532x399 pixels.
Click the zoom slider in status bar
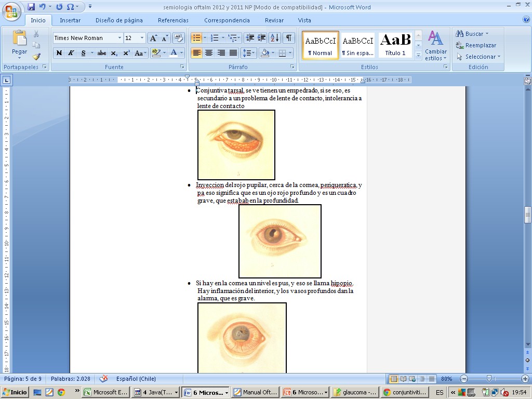tap(489, 379)
